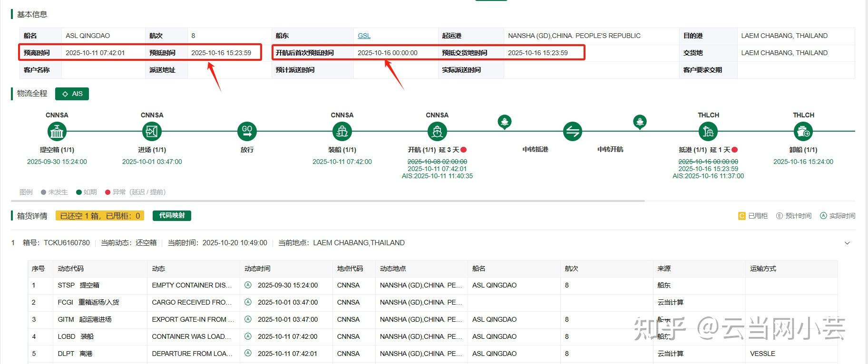Image resolution: width=868 pixels, height=364 pixels.
Task: Click the ship pin marker above 中转抵港
Action: pos(505,122)
